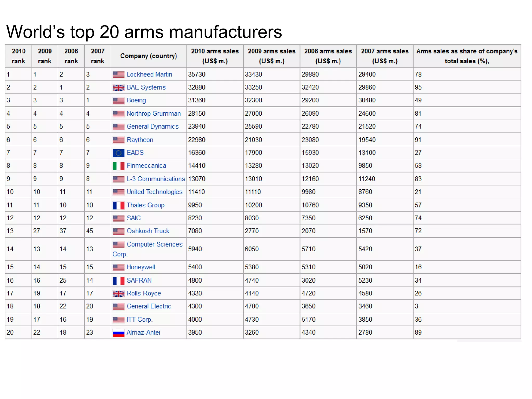This screenshot has width=532, height=399.
Task: Select ITT Corp.'s 2008 sales value 5170
Action: coord(308,320)
